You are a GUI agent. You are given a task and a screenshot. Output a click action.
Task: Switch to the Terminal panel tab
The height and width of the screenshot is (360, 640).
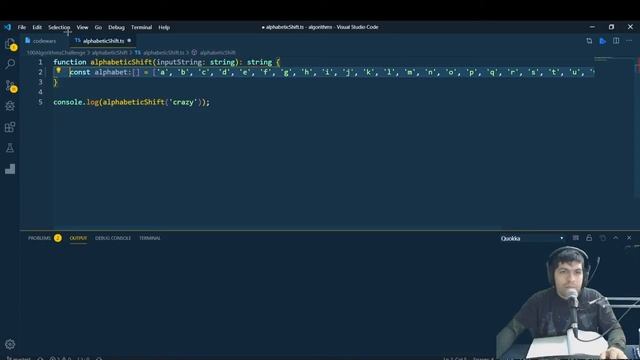[150, 238]
